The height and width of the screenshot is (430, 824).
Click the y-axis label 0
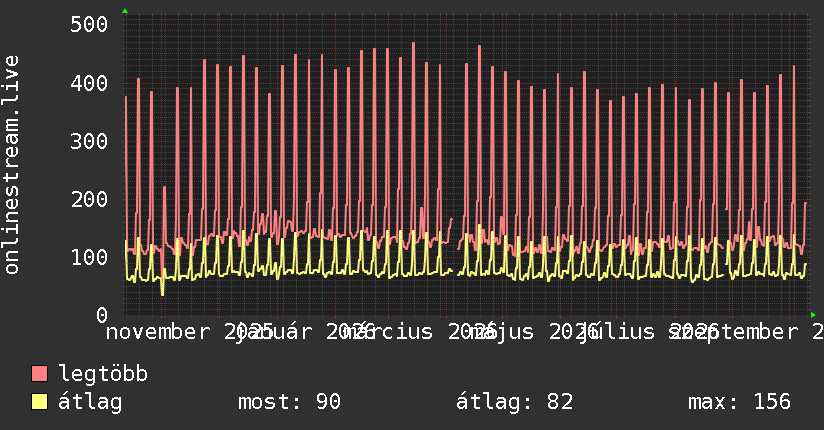click(102, 315)
